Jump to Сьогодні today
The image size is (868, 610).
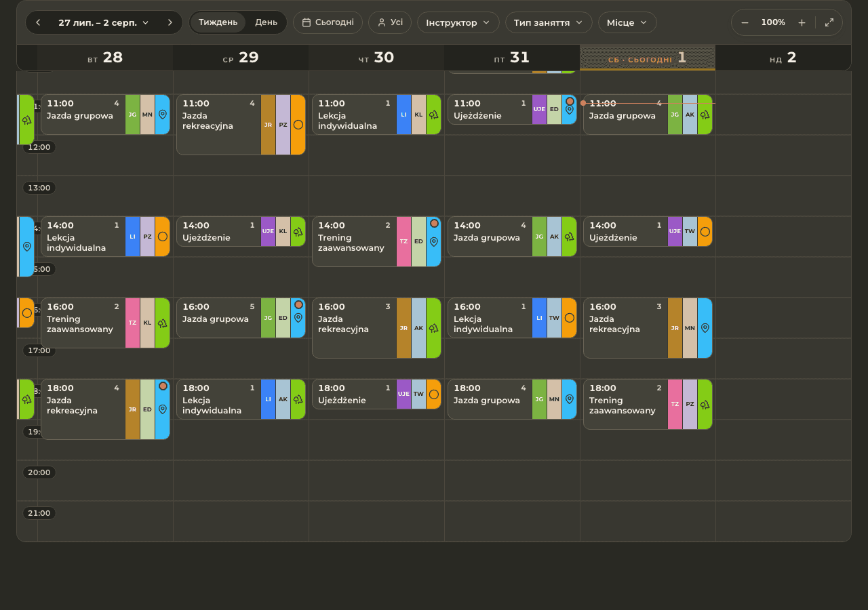[x=328, y=22]
